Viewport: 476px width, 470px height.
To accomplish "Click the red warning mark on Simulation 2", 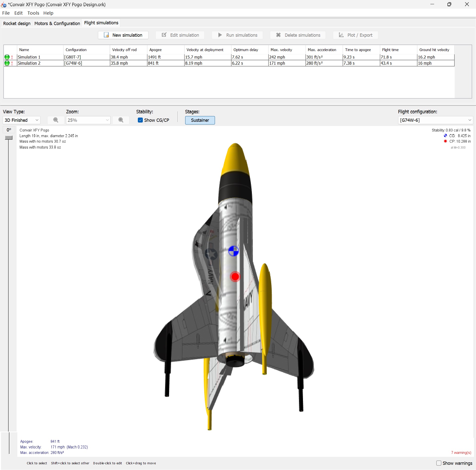I will click(x=12, y=63).
